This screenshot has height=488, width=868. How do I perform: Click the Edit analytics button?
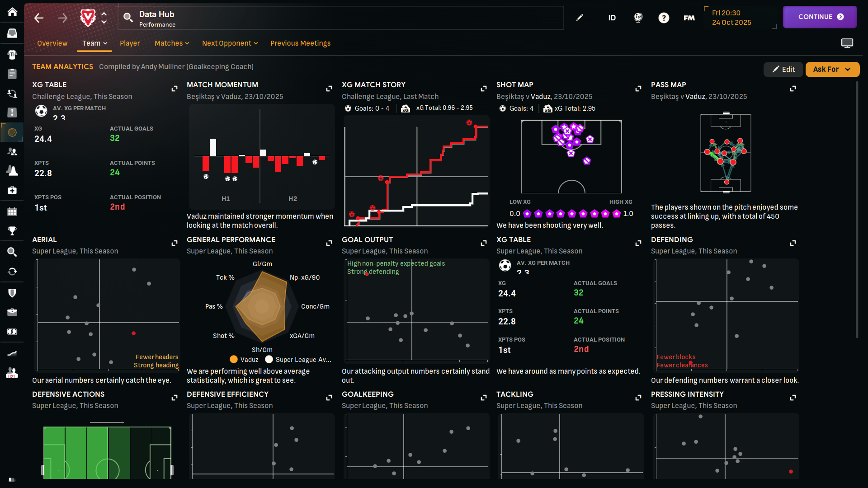coord(783,69)
